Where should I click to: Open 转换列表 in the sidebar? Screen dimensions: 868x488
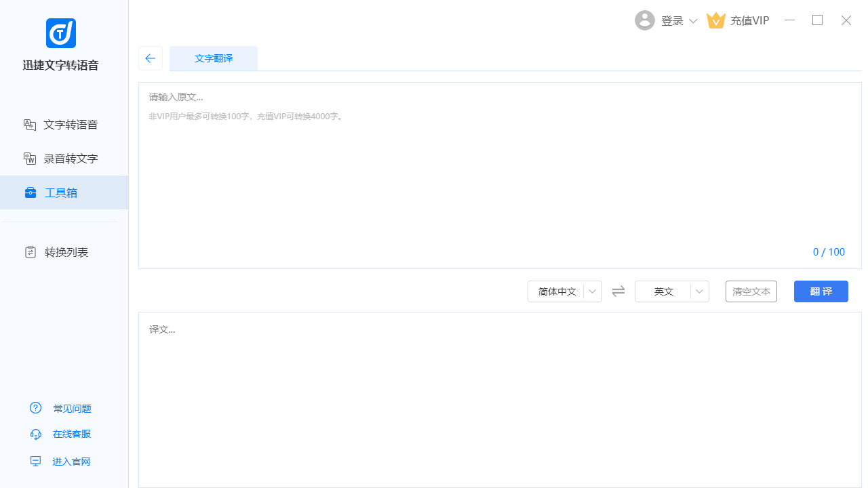point(64,252)
